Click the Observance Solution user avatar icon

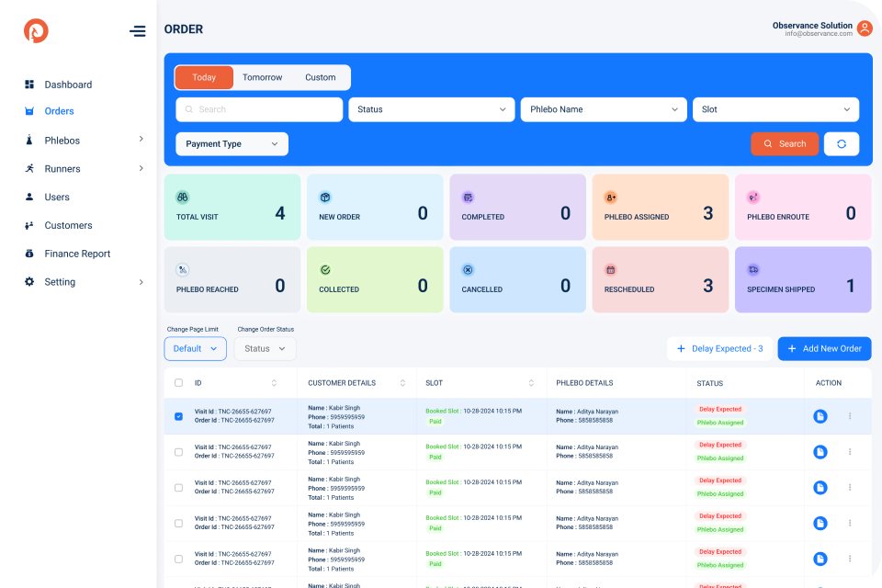point(864,28)
